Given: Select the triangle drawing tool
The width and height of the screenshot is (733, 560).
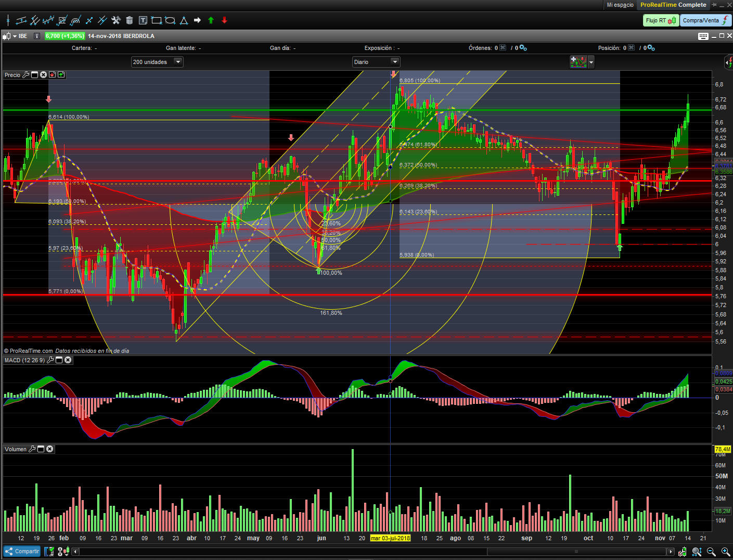Looking at the screenshot, I should coord(184,20).
